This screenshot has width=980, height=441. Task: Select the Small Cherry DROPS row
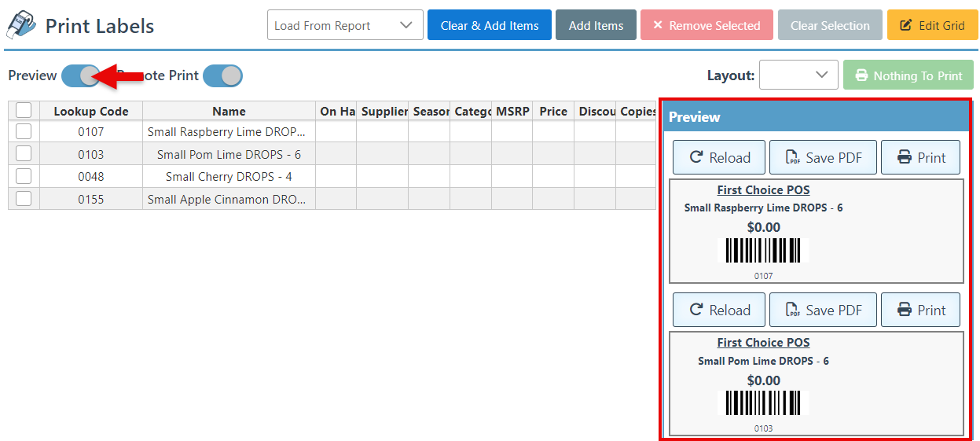(x=229, y=177)
